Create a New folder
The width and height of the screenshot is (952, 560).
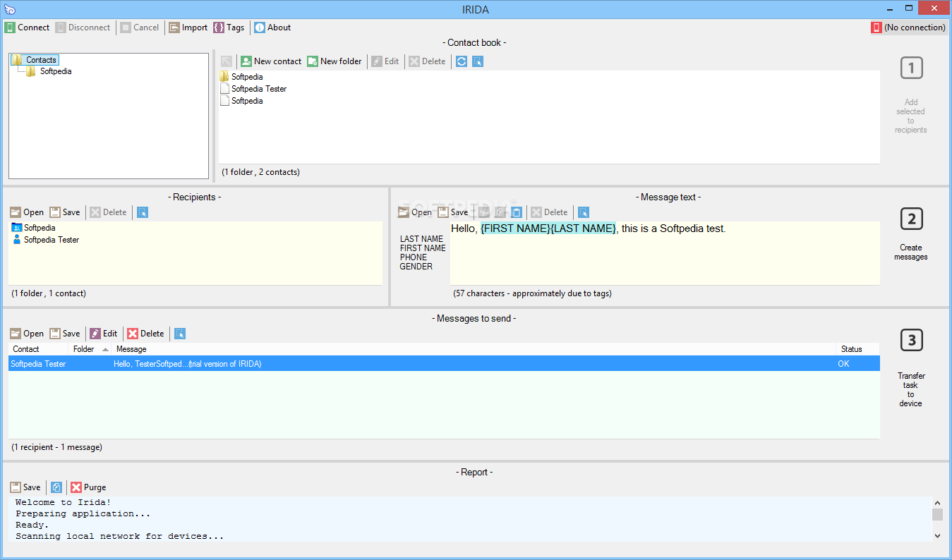point(335,61)
